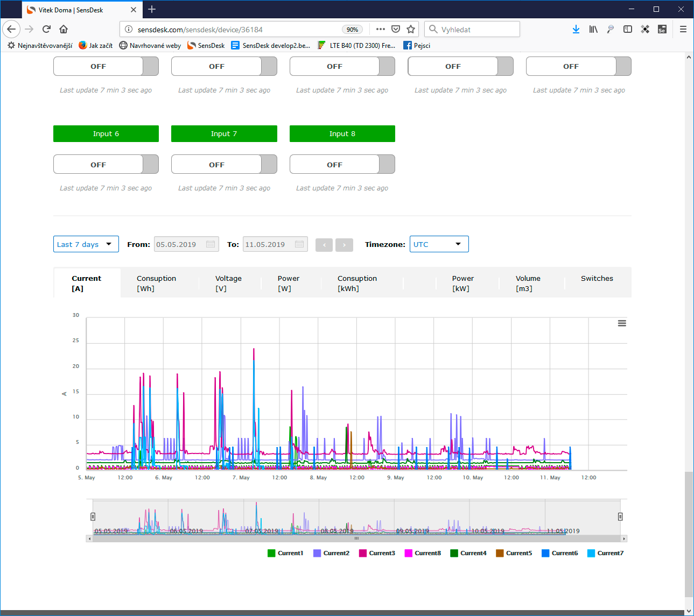Viewport: 694px width, 616px height.
Task: Go to the Firefox home page icon
Action: click(x=64, y=29)
